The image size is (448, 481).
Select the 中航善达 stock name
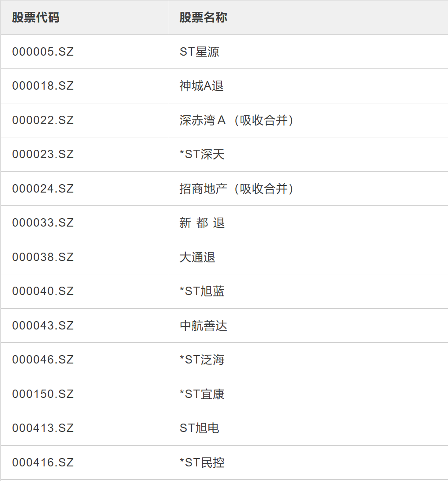point(203,326)
